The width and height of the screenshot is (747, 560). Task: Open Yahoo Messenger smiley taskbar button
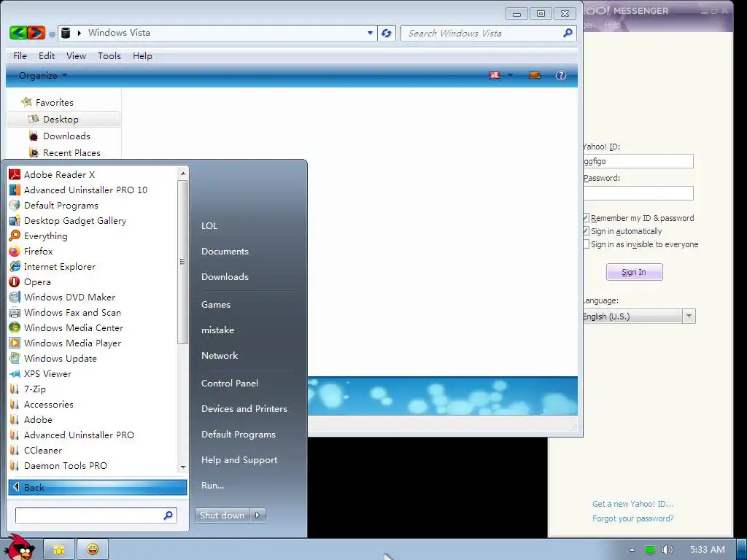click(x=93, y=550)
